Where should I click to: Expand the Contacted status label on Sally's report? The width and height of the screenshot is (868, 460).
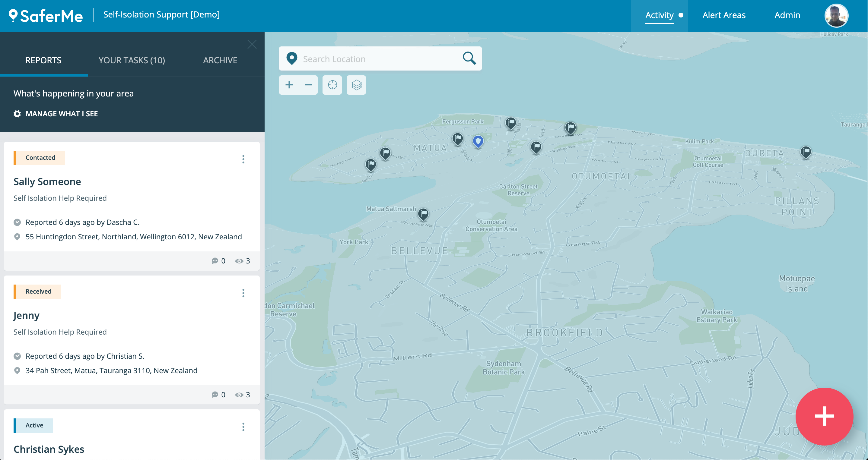[39, 158]
